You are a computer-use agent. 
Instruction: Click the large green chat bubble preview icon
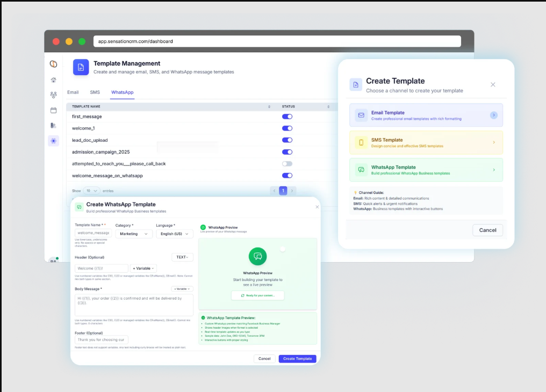coord(257,256)
